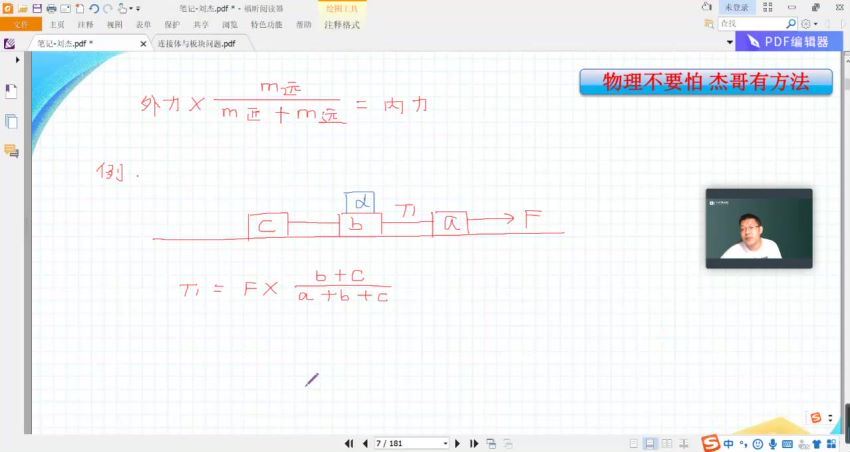Viewport: 850px width, 452px height.
Task: Open the comments panel in left sidebar
Action: coord(11,151)
